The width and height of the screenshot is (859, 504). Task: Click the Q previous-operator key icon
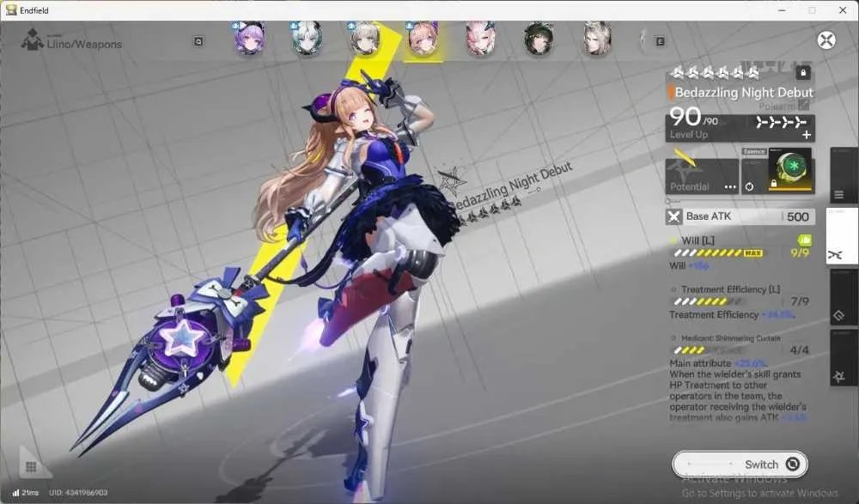coord(198,41)
